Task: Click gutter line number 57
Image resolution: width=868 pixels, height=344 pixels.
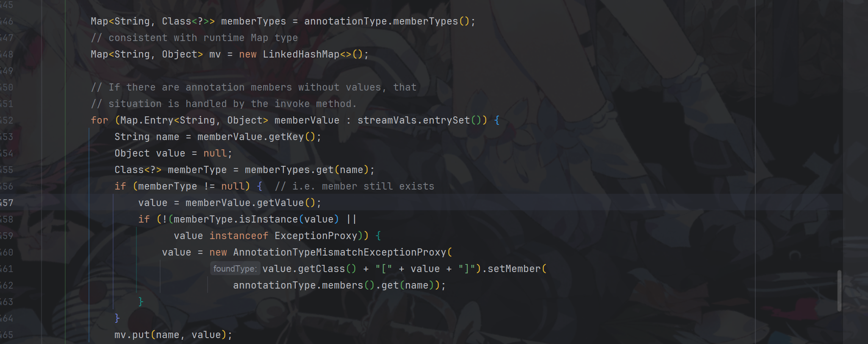Action: (7, 203)
